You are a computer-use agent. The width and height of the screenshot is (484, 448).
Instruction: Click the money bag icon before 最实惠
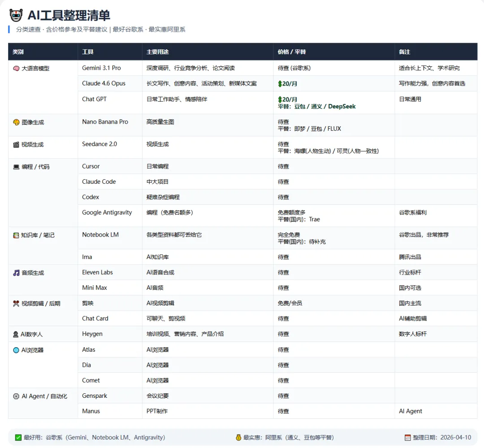(x=238, y=438)
